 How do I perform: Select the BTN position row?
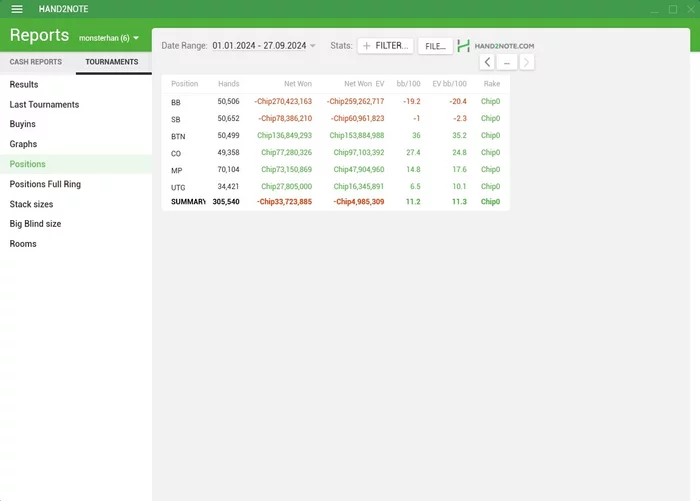336,136
